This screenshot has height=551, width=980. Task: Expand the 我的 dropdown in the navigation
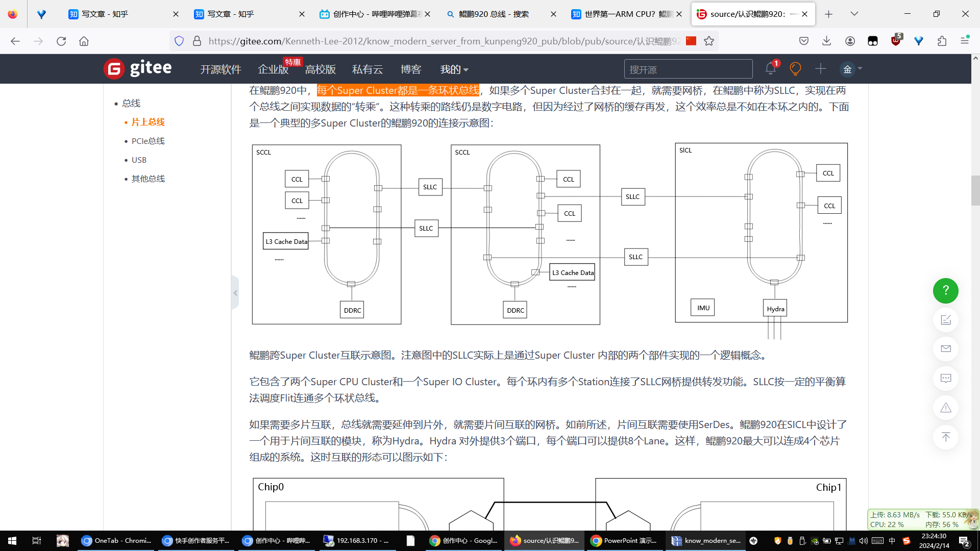point(453,69)
